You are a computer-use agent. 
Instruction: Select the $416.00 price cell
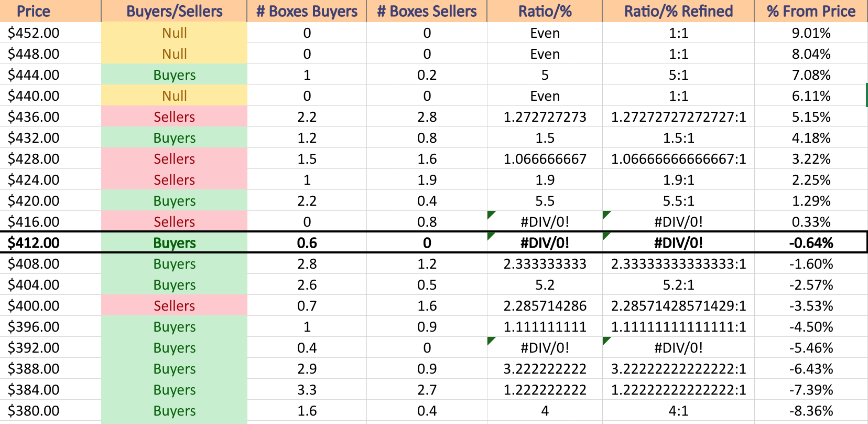tap(50, 221)
